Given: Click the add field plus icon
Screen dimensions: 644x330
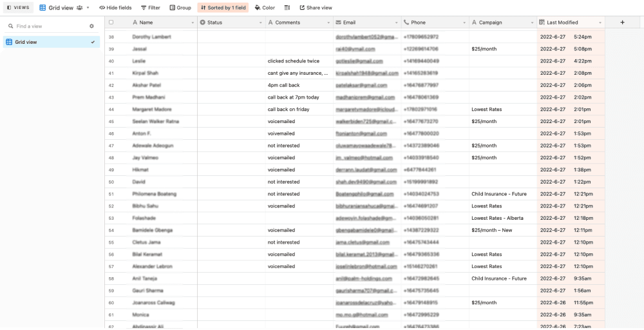Looking at the screenshot, I should coord(622,22).
